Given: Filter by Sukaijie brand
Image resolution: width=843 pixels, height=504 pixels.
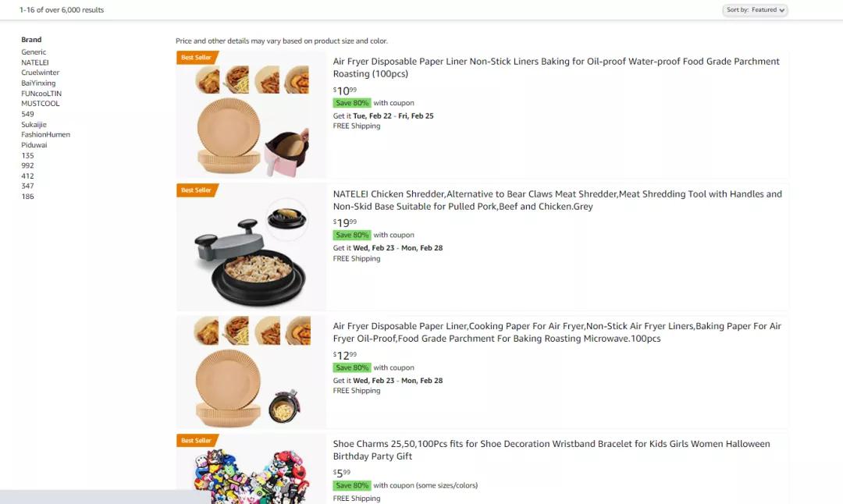Looking at the screenshot, I should click(x=34, y=125).
